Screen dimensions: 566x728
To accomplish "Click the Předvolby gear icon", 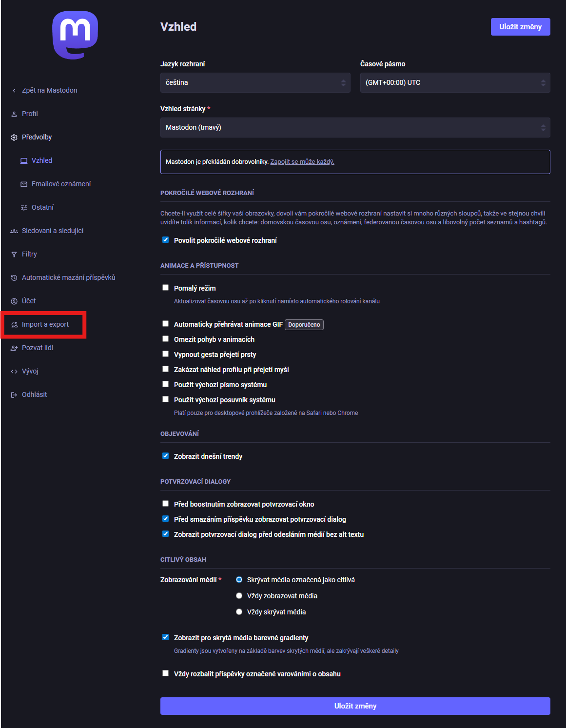I will (14, 138).
